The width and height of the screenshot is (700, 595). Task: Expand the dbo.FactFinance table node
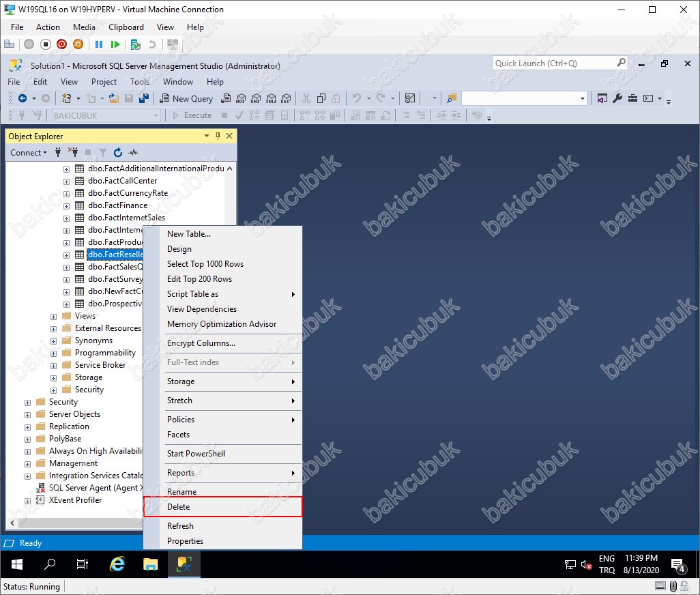click(66, 206)
